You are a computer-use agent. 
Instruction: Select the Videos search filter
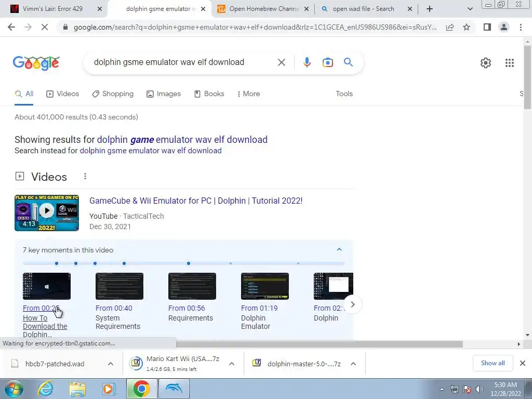coord(63,94)
